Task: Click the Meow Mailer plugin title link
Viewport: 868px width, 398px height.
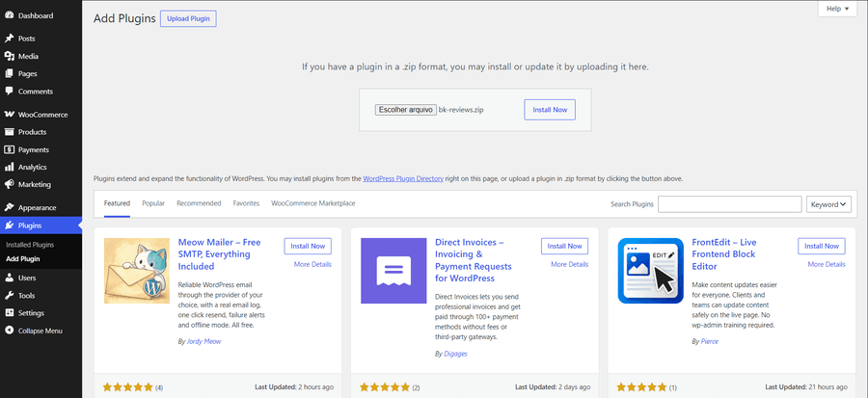Action: [x=219, y=254]
